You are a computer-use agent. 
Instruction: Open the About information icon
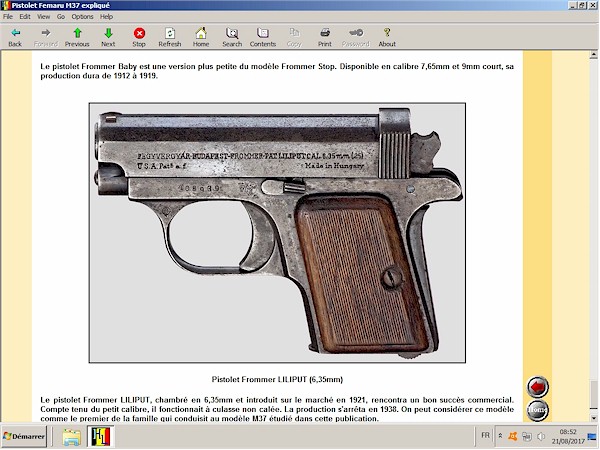click(387, 37)
